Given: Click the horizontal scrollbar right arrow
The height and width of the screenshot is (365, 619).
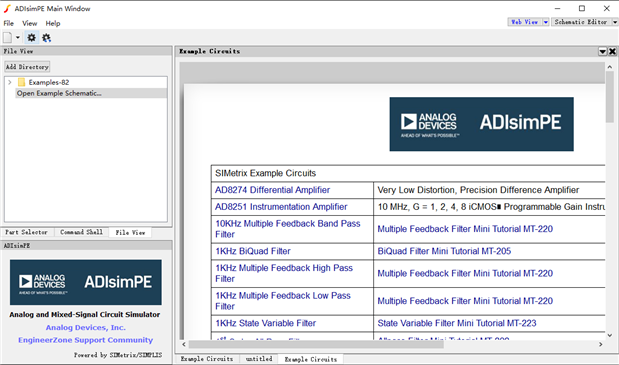Looking at the screenshot, I should click(600, 344).
